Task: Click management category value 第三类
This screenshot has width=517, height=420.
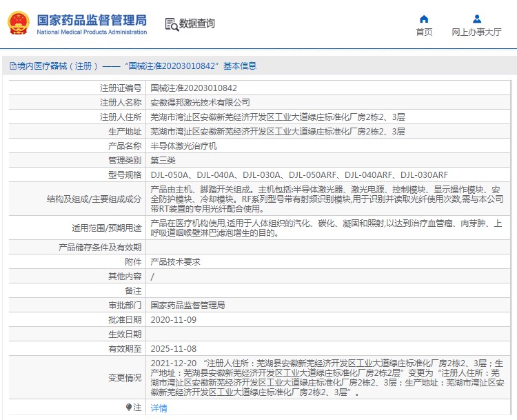Action: [163, 161]
